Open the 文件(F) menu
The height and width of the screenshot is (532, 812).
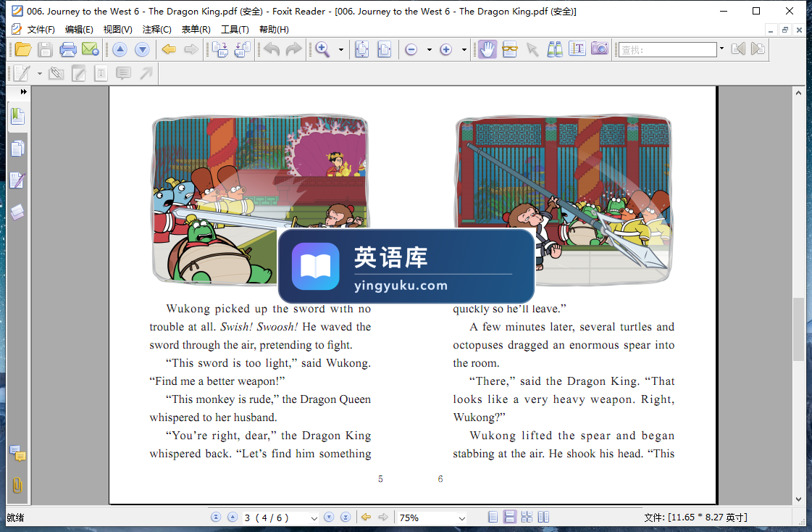tap(41, 30)
